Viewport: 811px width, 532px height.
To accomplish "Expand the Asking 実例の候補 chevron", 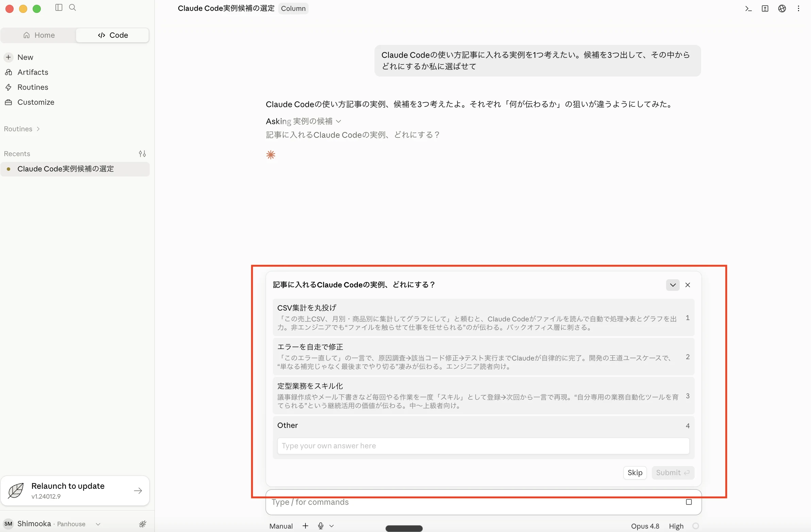I will click(x=338, y=121).
